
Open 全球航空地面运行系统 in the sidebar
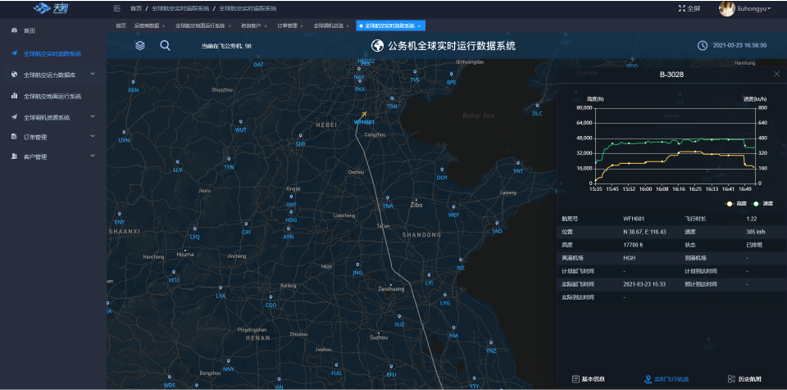click(x=52, y=96)
